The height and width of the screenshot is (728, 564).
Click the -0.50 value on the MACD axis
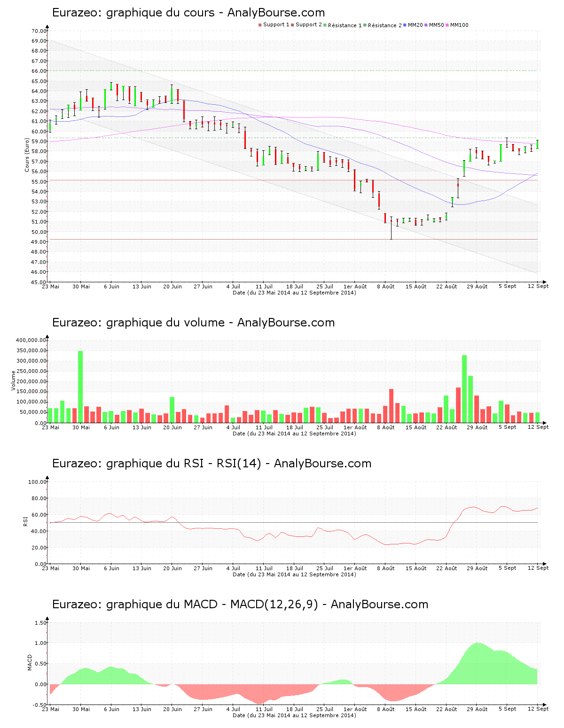[x=40, y=705]
